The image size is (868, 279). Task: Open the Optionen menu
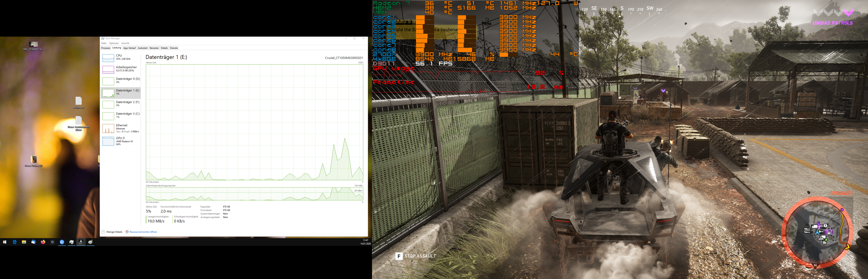click(x=113, y=43)
